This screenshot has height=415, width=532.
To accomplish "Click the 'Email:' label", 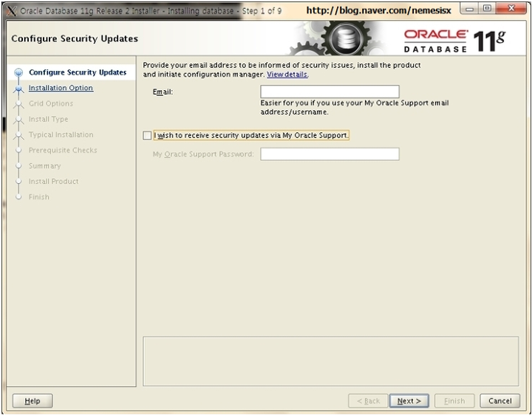I will [163, 92].
